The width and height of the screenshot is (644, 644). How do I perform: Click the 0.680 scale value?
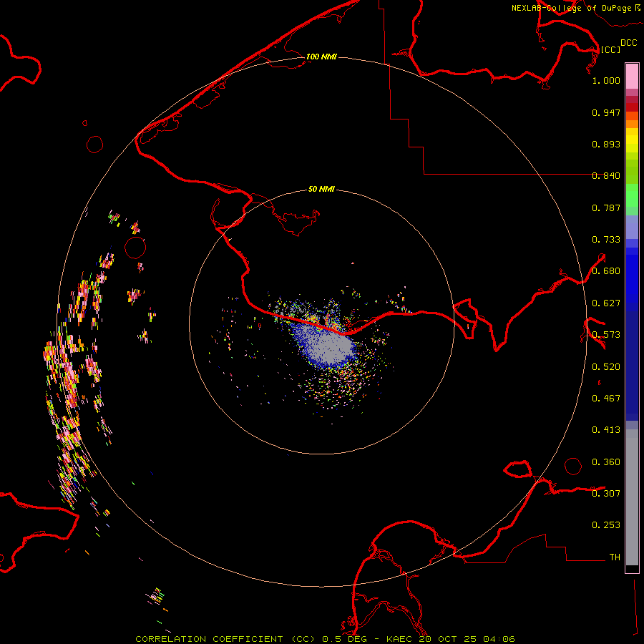606,271
